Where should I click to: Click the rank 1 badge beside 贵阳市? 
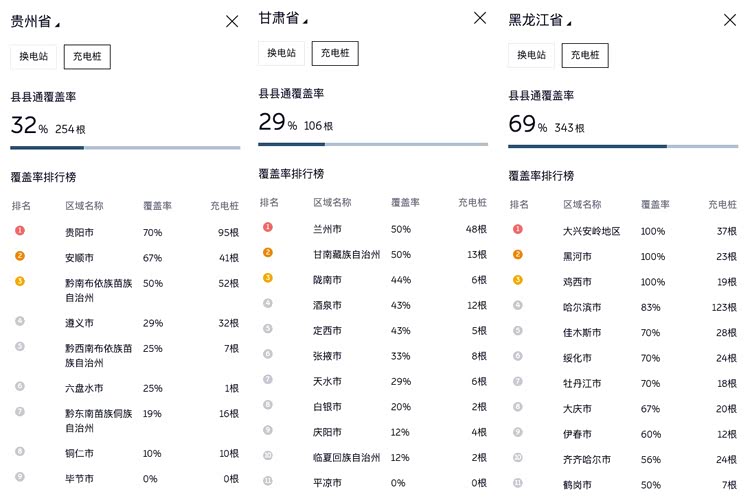click(19, 231)
